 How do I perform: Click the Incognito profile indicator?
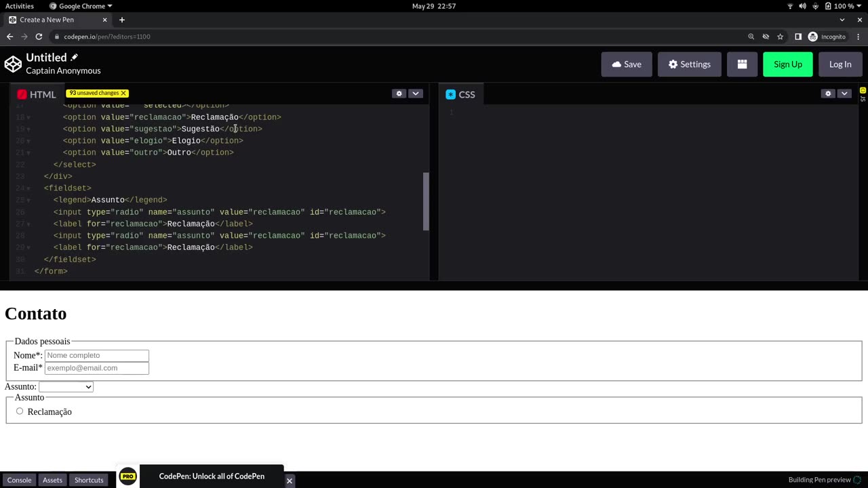[x=827, y=37]
